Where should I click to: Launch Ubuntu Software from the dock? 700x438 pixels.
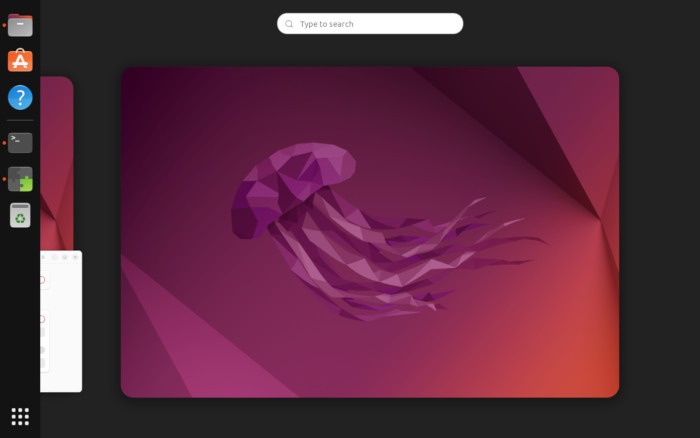pyautogui.click(x=20, y=60)
